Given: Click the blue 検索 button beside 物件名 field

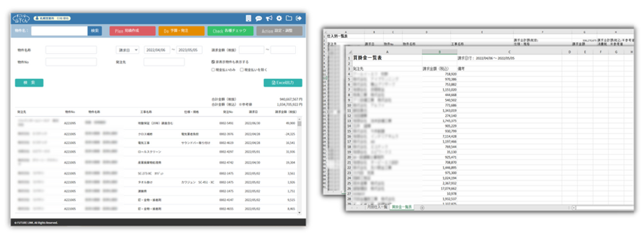Looking at the screenshot, I should [95, 31].
